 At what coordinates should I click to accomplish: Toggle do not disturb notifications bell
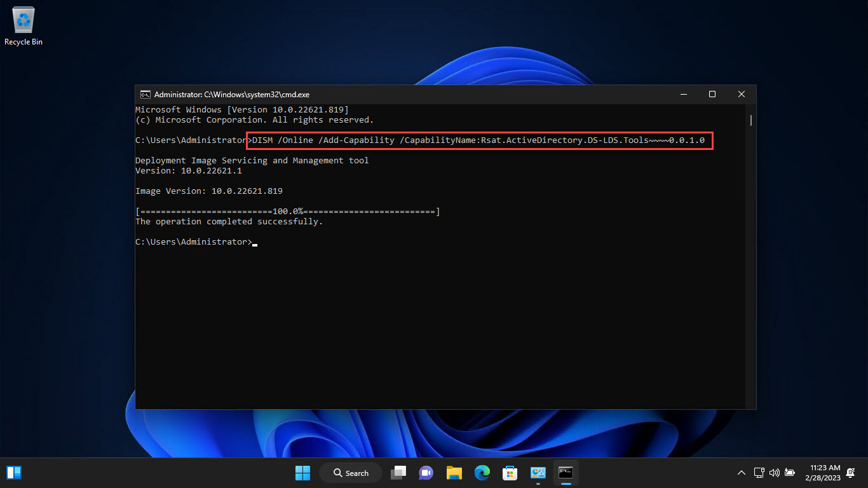click(x=851, y=472)
